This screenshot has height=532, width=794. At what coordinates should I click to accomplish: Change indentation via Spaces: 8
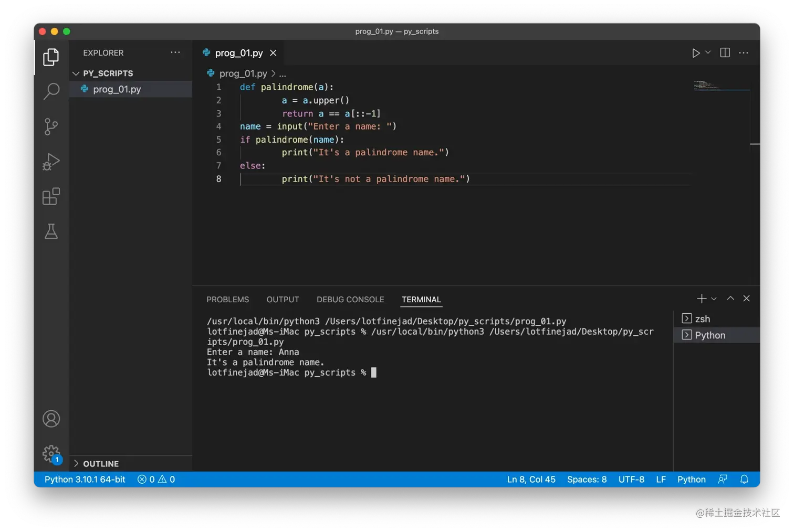coord(587,480)
